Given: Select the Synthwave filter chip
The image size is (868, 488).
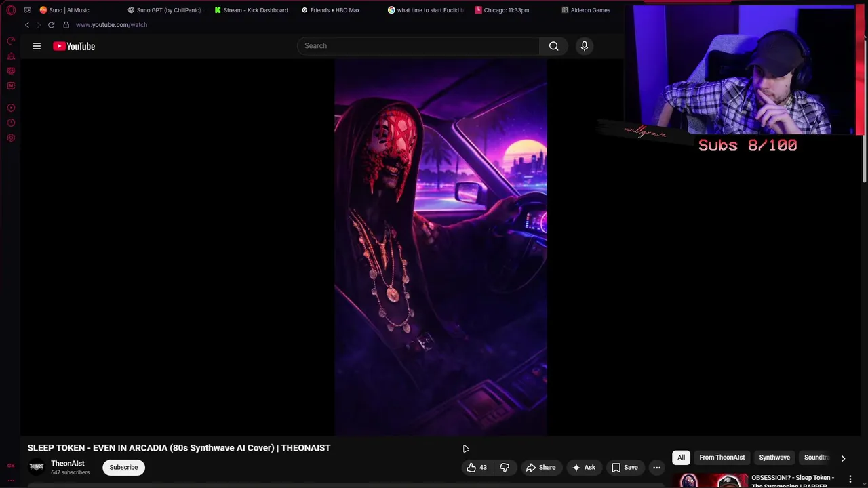Looking at the screenshot, I should 774,457.
